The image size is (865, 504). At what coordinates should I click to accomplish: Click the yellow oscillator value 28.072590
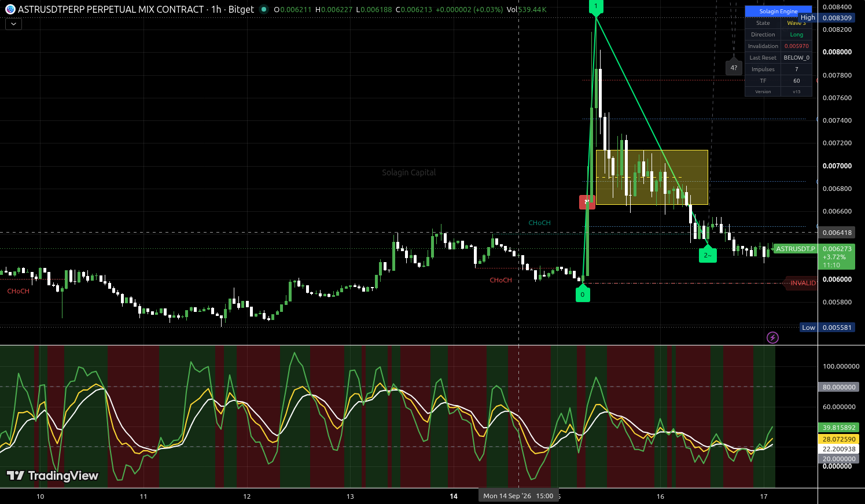point(838,439)
